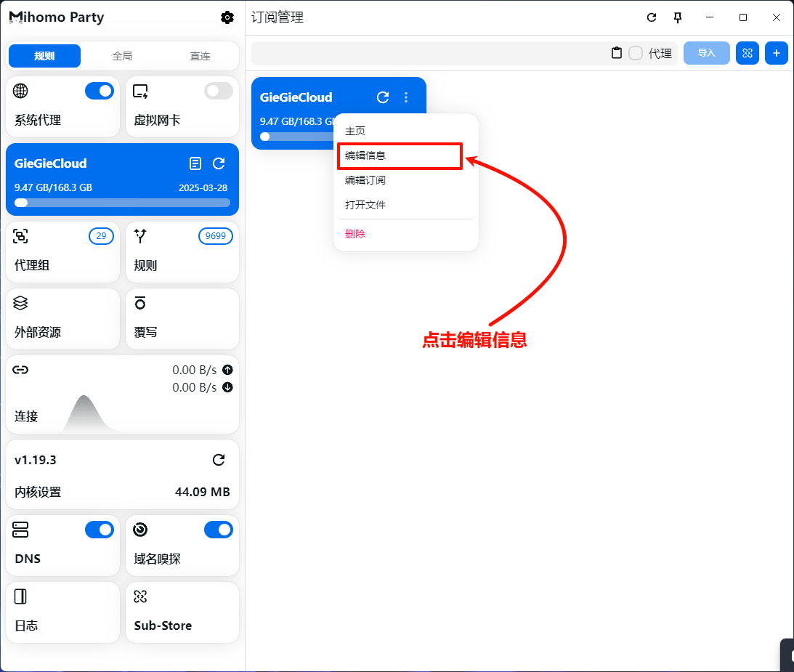Screen dimensions: 794x672
Task: Click the Mihomo Party title
Action: (57, 17)
